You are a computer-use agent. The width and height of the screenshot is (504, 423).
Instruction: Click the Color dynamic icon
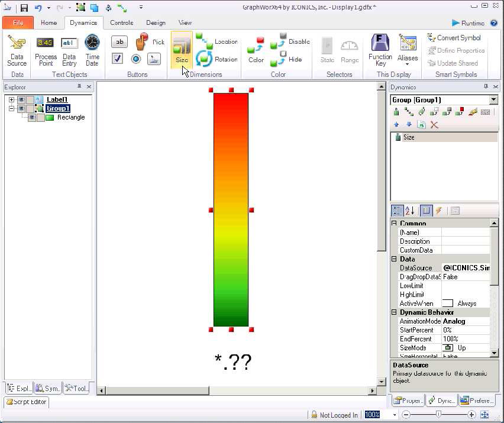tap(256, 50)
